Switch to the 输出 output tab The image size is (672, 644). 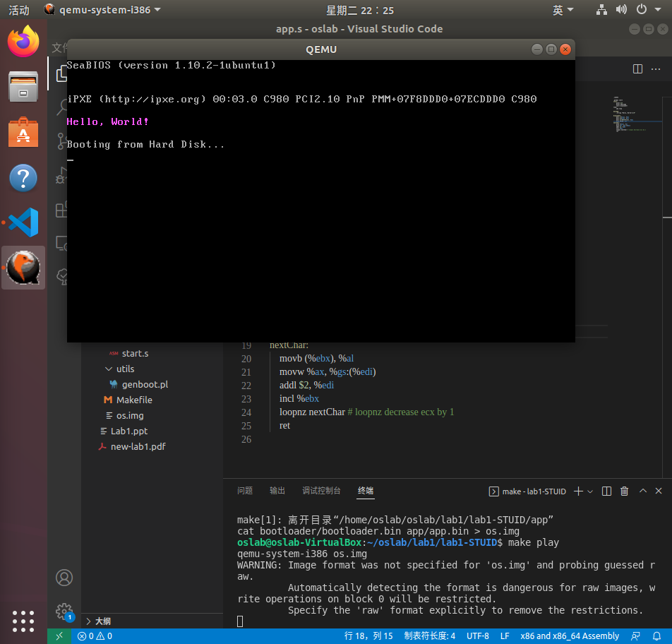point(277,491)
